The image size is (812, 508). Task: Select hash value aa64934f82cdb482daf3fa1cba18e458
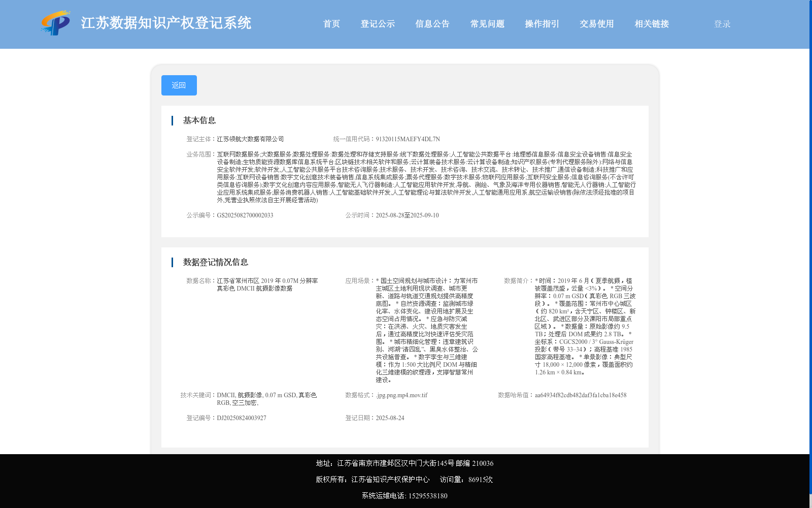[x=581, y=395]
